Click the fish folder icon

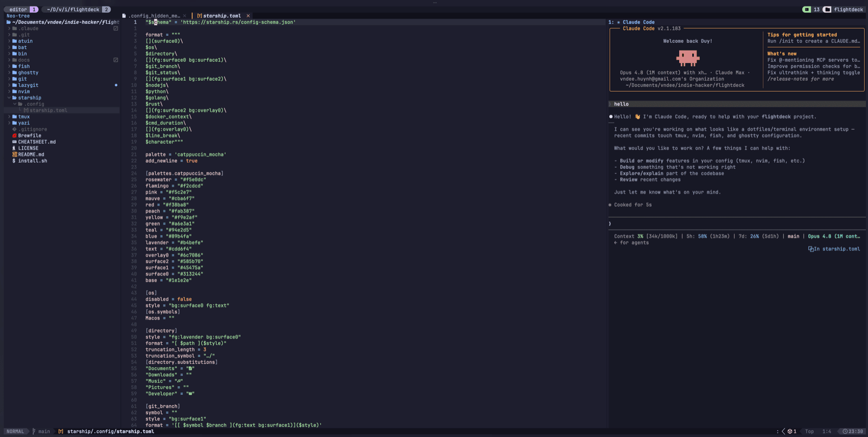click(x=15, y=66)
